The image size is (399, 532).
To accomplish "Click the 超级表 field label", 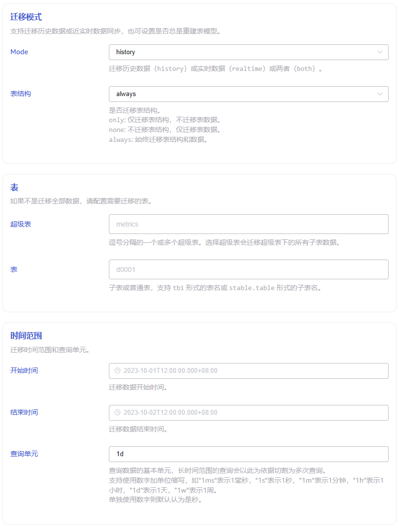I will pyautogui.click(x=21, y=224).
